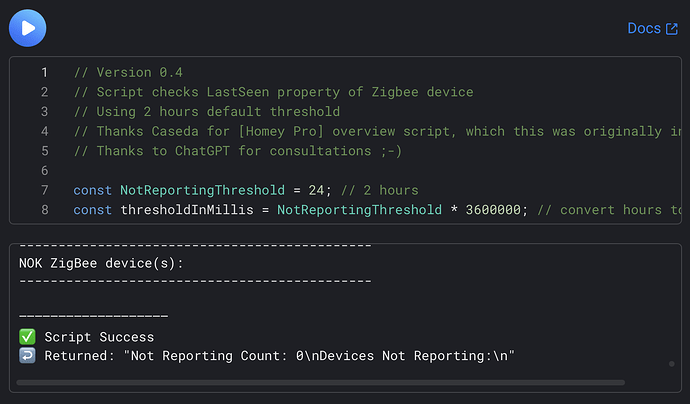Click the horizontal scrollbar in output panel
This screenshot has width=690, height=404.
[x=320, y=382]
